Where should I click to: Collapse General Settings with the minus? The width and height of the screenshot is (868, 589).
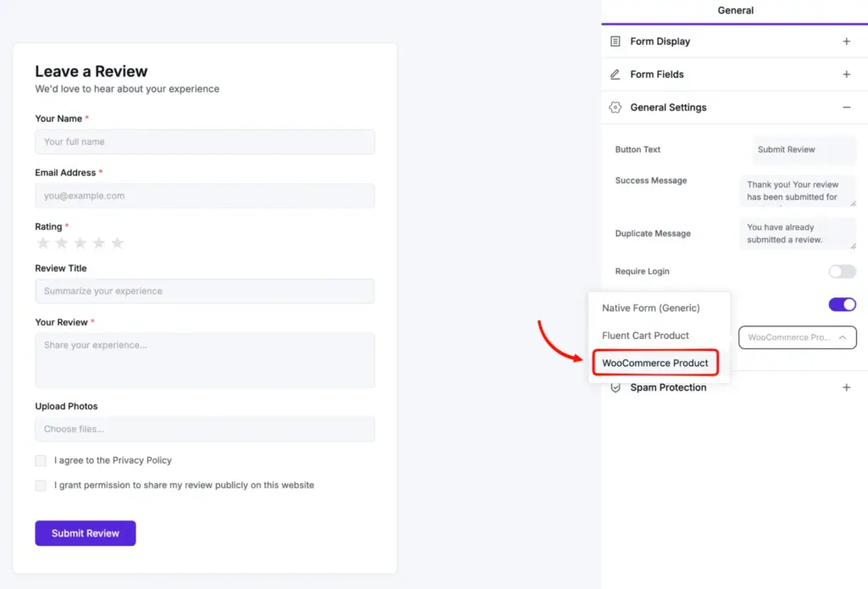pyautogui.click(x=847, y=108)
